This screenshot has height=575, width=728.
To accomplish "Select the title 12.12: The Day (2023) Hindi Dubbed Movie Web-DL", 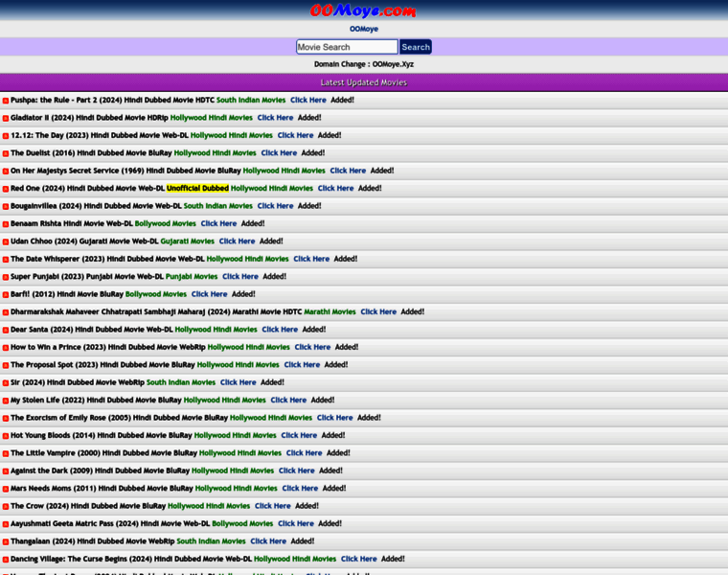I will [x=100, y=135].
